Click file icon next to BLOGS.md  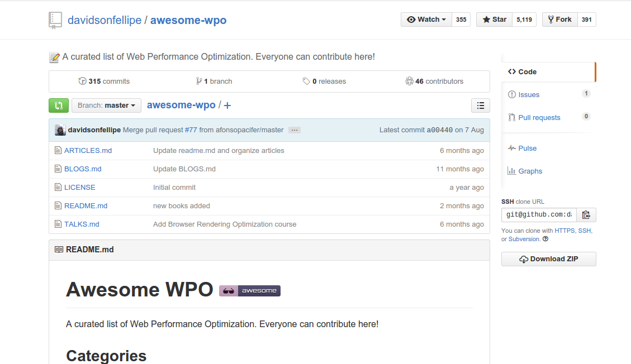[x=58, y=169]
